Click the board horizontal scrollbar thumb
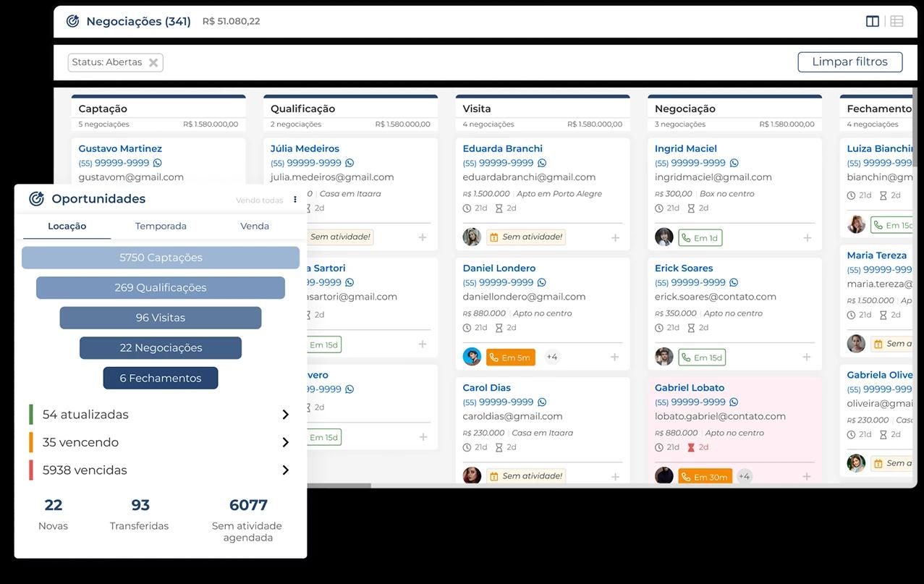The height and width of the screenshot is (584, 924). click(x=339, y=486)
